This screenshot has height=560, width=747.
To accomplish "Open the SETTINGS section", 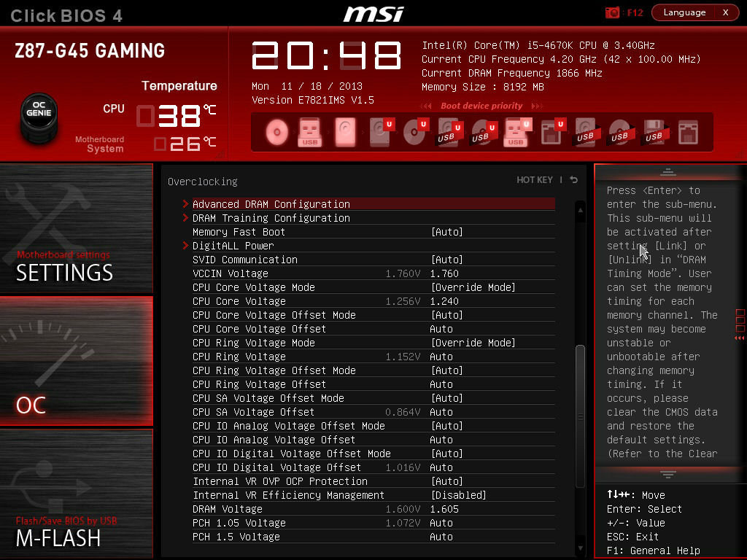I will (x=76, y=228).
